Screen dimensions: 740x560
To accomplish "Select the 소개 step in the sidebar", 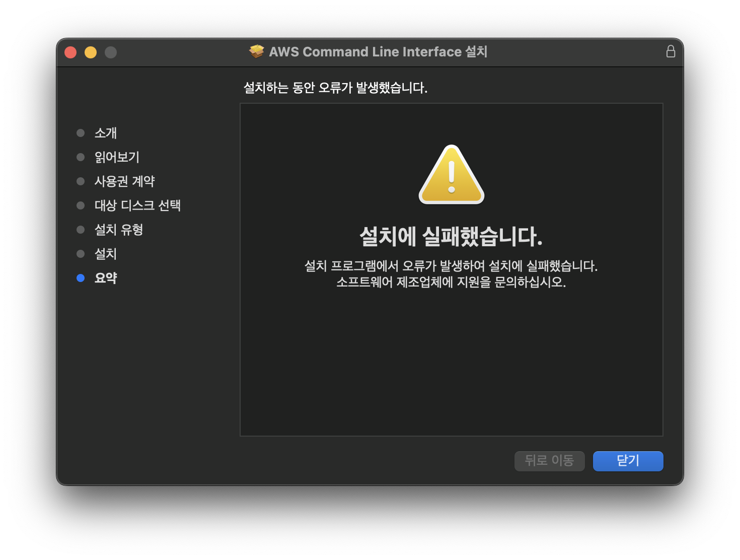I will 106,133.
